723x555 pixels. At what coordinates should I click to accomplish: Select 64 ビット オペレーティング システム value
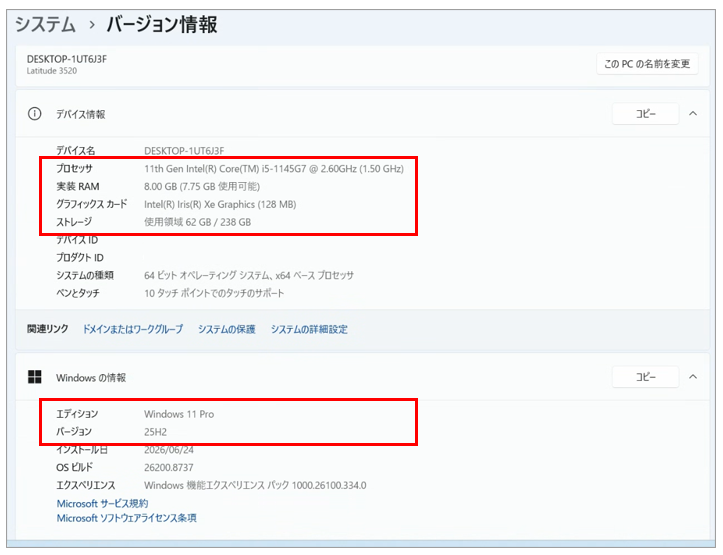click(x=249, y=275)
